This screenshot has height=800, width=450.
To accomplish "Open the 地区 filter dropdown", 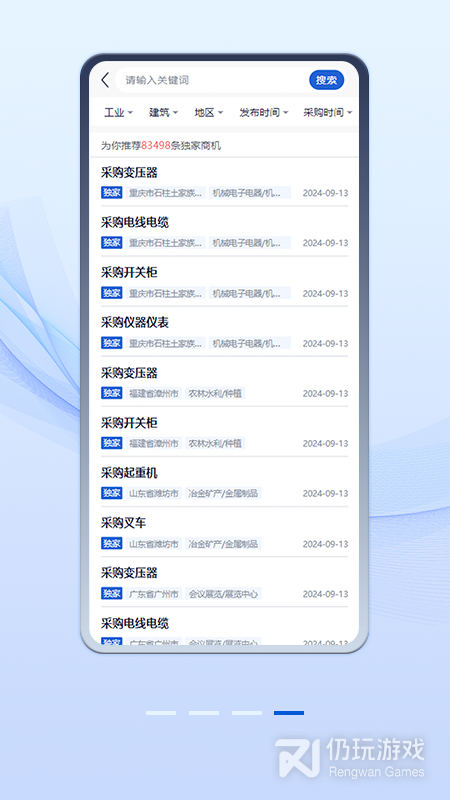I will (x=209, y=113).
